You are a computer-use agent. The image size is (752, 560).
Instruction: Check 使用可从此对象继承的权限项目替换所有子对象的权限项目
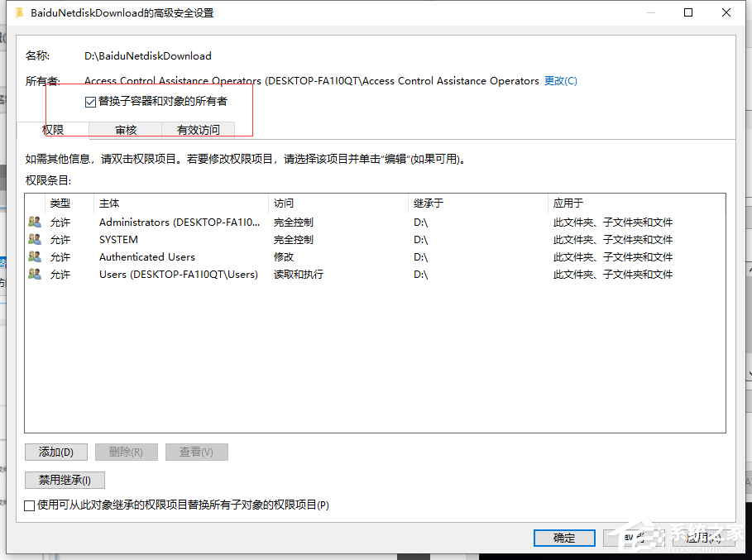[x=30, y=505]
